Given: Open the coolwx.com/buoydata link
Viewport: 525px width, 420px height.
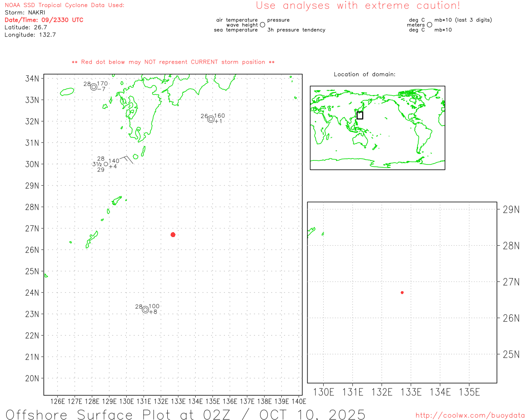Looking at the screenshot, I should pyautogui.click(x=470, y=415).
